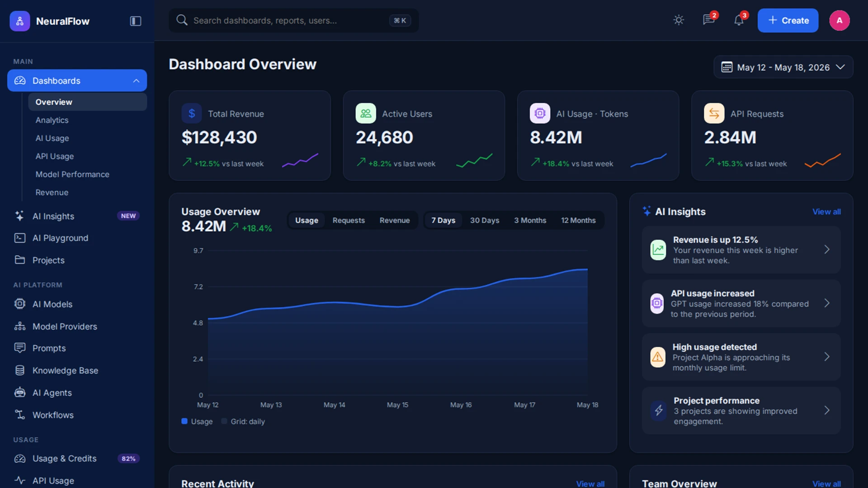
Task: Open the user avatar A
Action: [x=840, y=20]
